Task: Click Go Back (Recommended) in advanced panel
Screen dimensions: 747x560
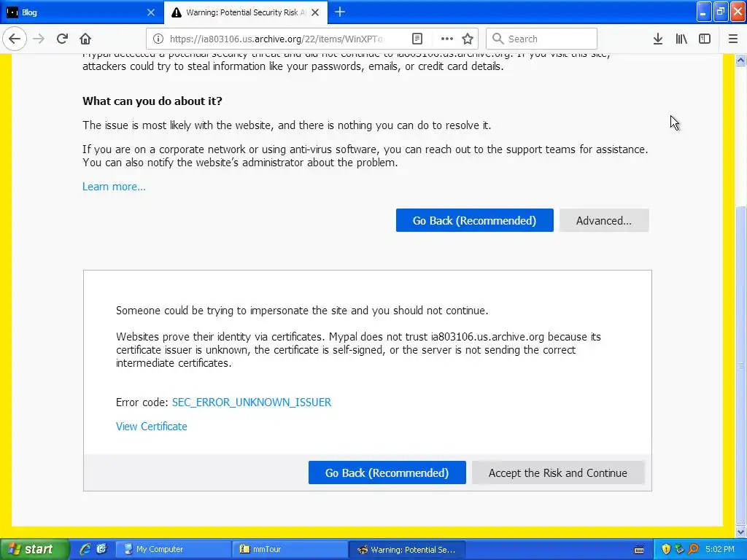Action: (387, 472)
